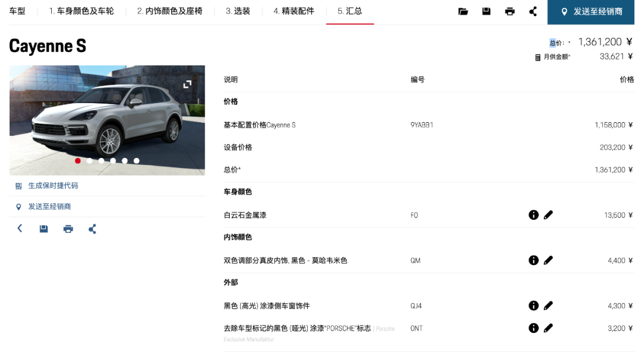The image size is (644, 352).
Task: Edit 白云石金属漆 body color option
Action: pos(549,215)
